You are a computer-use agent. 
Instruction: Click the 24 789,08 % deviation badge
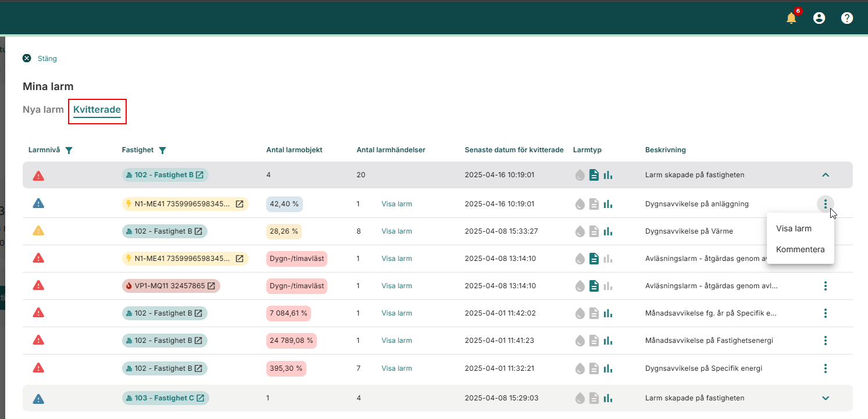click(291, 341)
